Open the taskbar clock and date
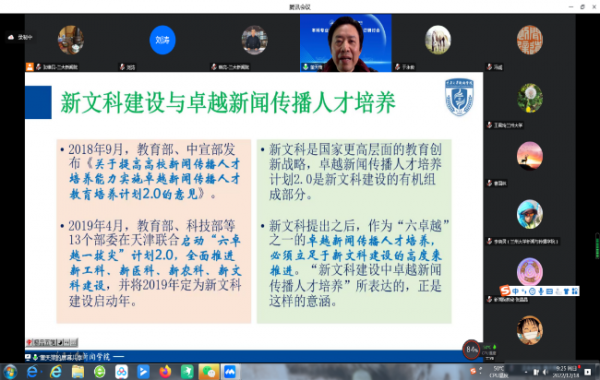This screenshot has height=380, width=600. click(x=566, y=372)
